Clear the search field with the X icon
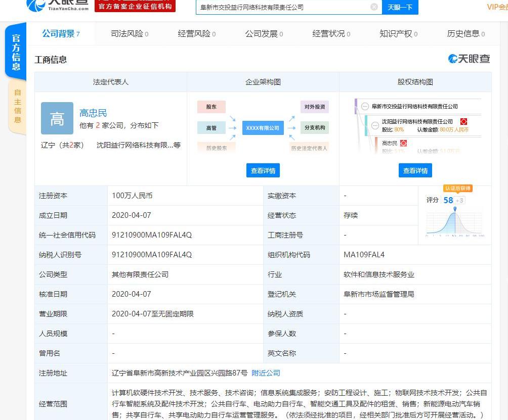Viewport: 508px width, 420px height. click(374, 7)
